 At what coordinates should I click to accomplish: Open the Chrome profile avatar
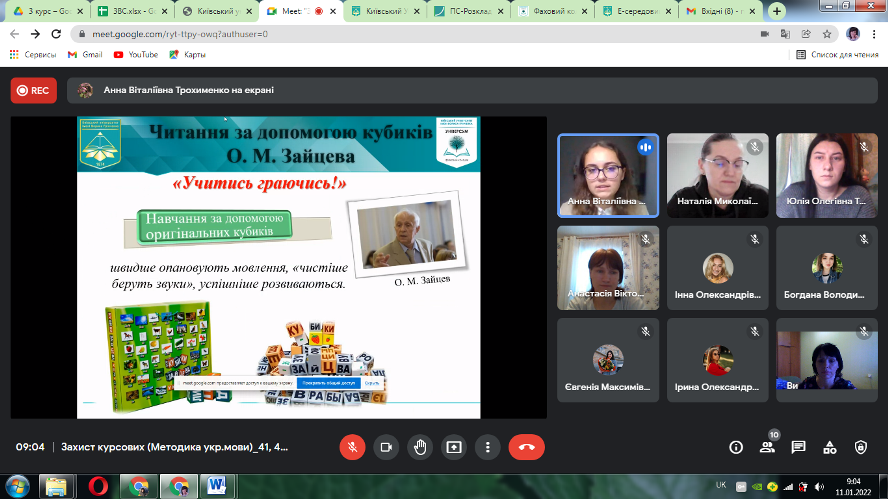(x=853, y=34)
